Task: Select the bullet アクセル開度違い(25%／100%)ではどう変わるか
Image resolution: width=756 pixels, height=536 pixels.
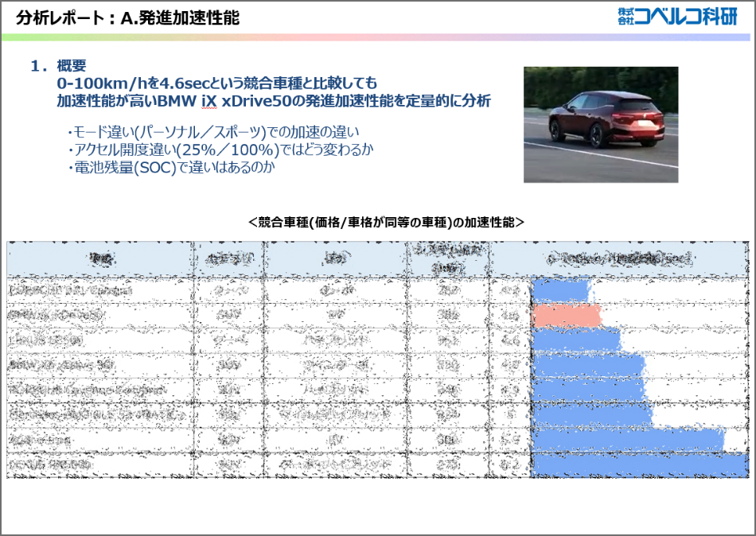Action: pos(220,150)
